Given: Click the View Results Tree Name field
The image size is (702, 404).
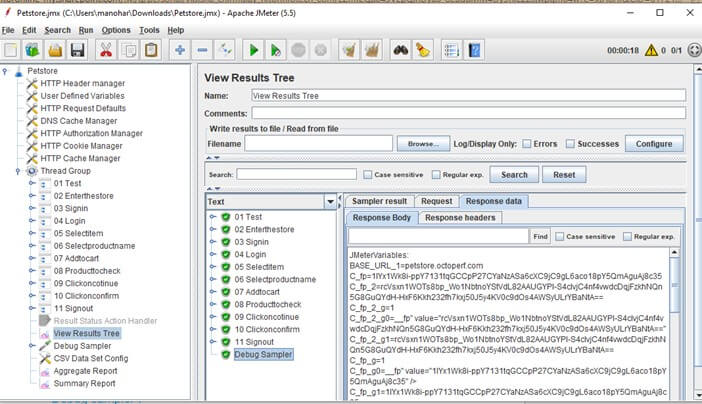Looking at the screenshot, I should 468,95.
